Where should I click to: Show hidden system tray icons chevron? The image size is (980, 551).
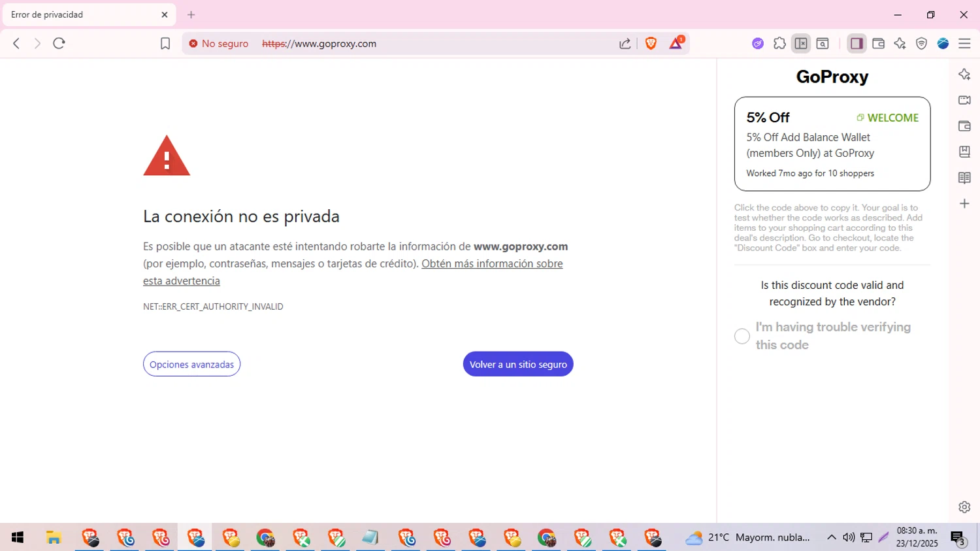pyautogui.click(x=831, y=537)
